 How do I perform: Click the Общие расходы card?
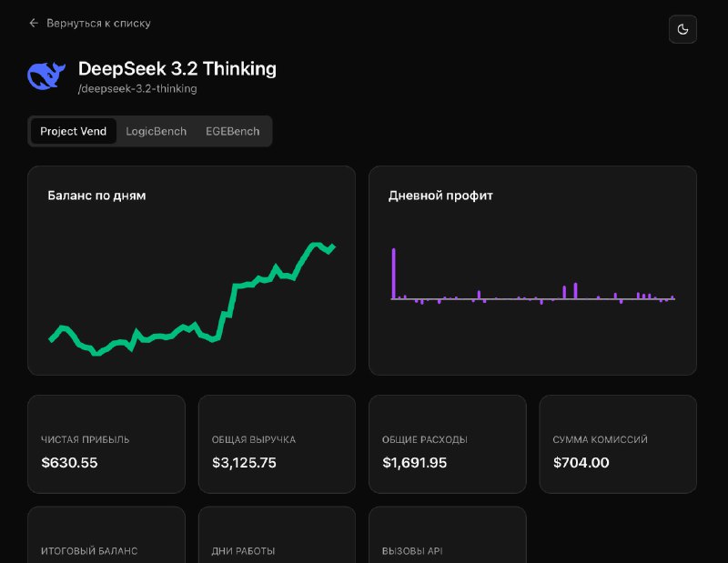(447, 444)
